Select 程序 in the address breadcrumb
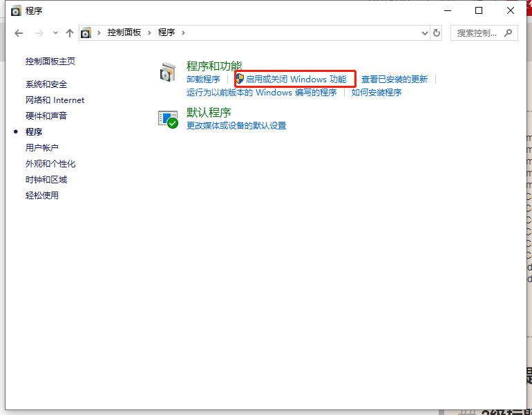The height and width of the screenshot is (415, 532). coord(167,33)
